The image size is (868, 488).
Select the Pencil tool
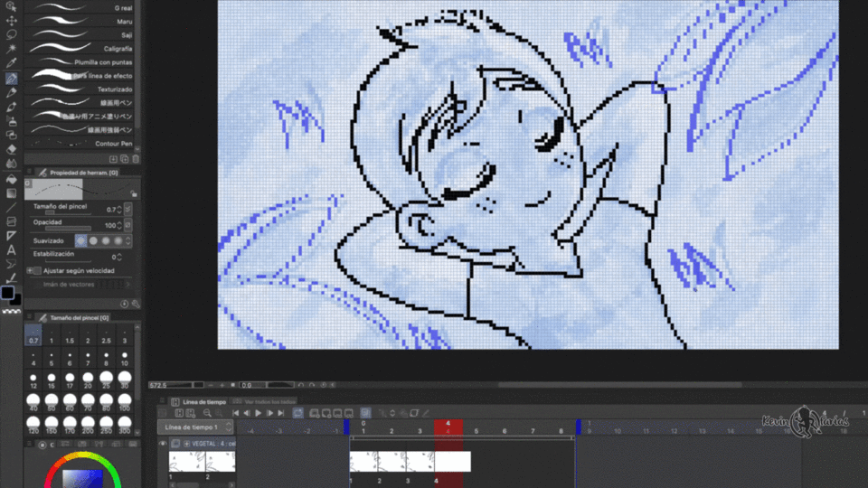point(11,92)
